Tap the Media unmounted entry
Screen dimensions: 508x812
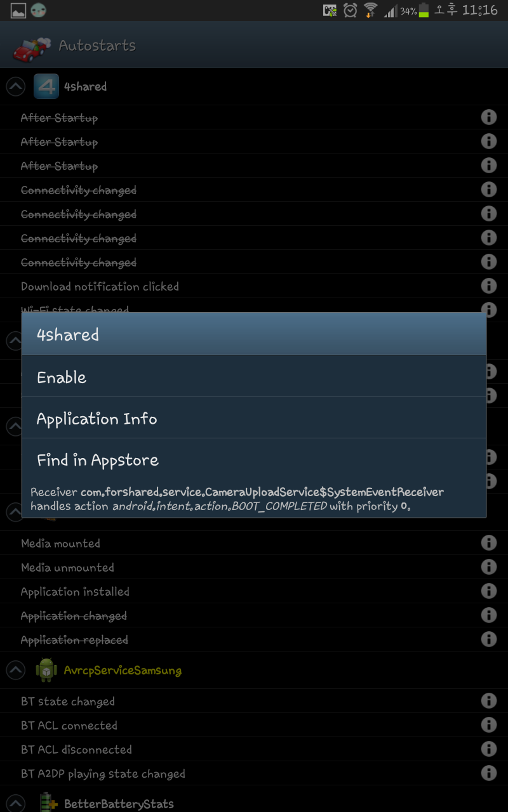(x=68, y=568)
